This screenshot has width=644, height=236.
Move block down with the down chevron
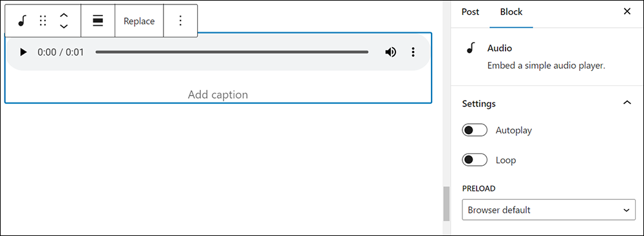[x=64, y=26]
